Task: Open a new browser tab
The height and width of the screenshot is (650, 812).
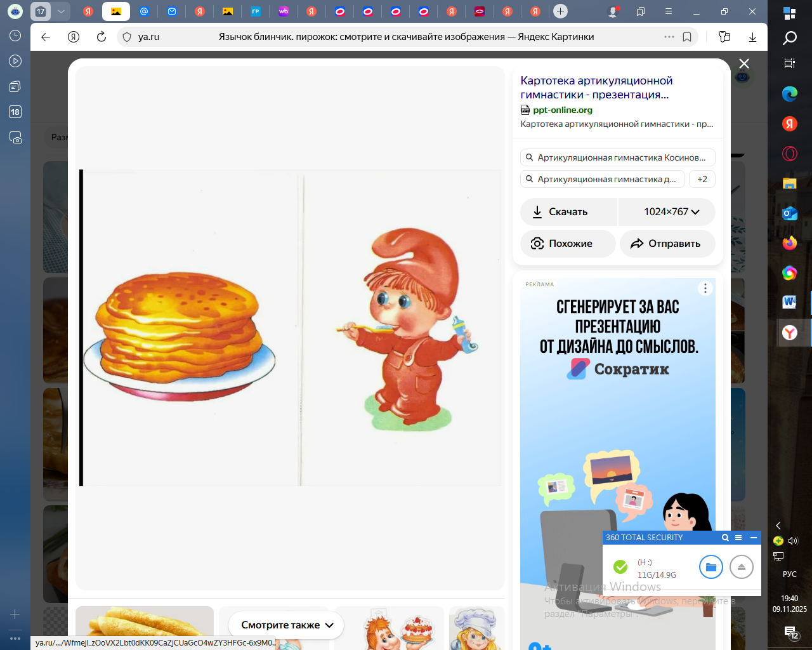Action: (560, 11)
